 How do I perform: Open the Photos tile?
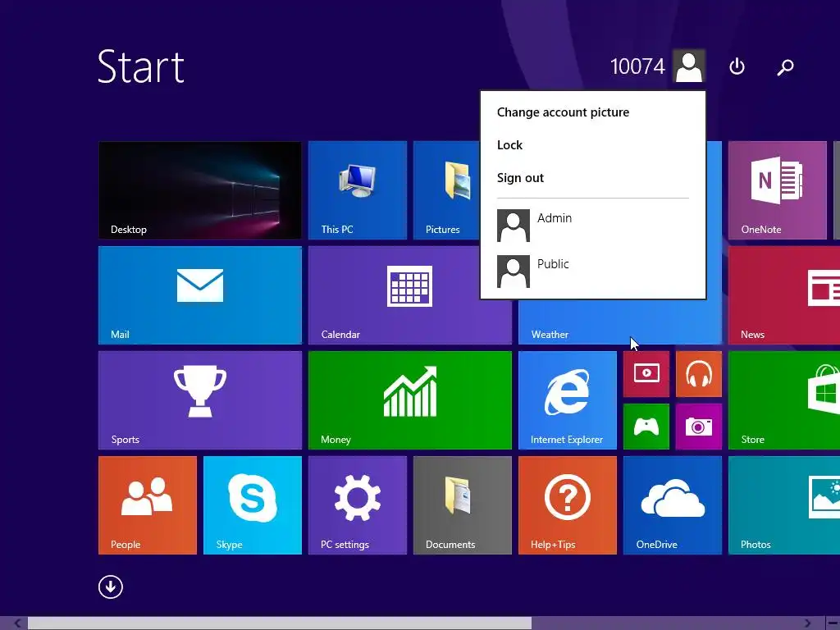tap(784, 505)
